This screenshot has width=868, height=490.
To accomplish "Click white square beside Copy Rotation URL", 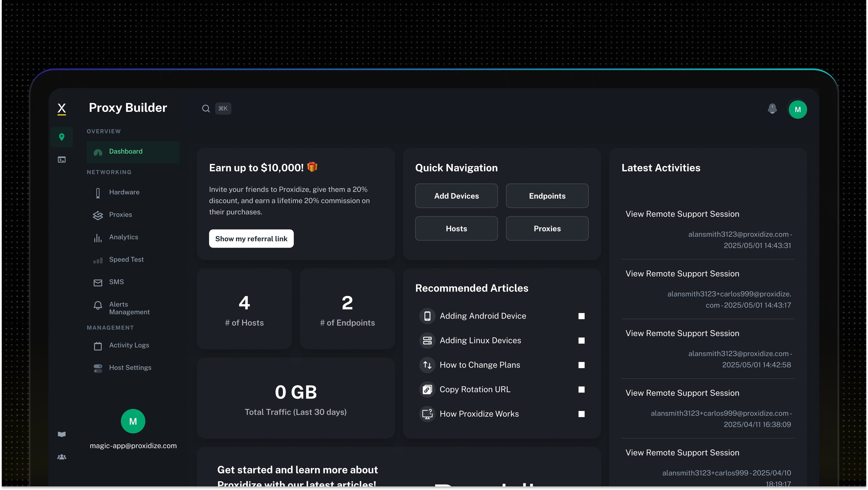I will tap(581, 390).
